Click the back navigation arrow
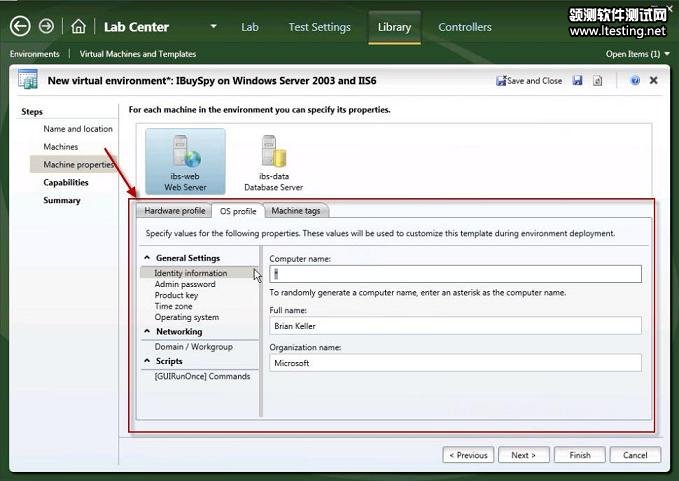The height and width of the screenshot is (481, 679). [19, 27]
